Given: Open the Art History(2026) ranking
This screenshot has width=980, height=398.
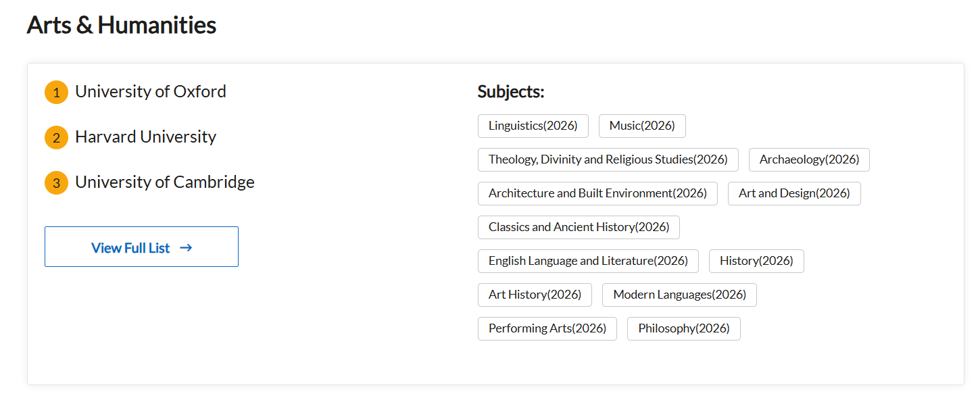Looking at the screenshot, I should tap(535, 295).
